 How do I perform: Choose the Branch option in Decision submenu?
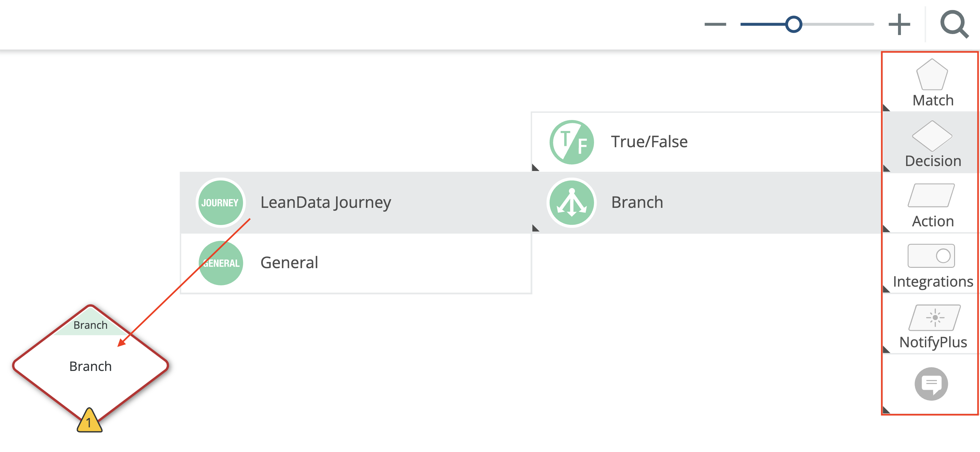637,202
